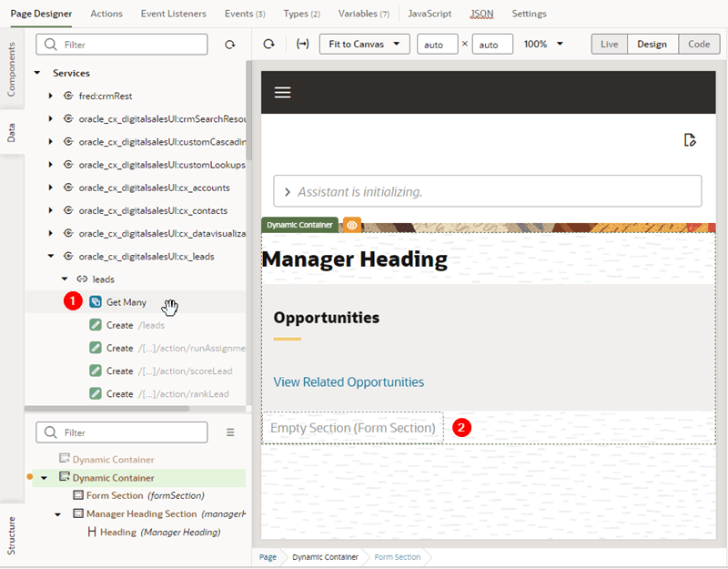Expand the cx_accounts service node
728x569 pixels.
(51, 188)
